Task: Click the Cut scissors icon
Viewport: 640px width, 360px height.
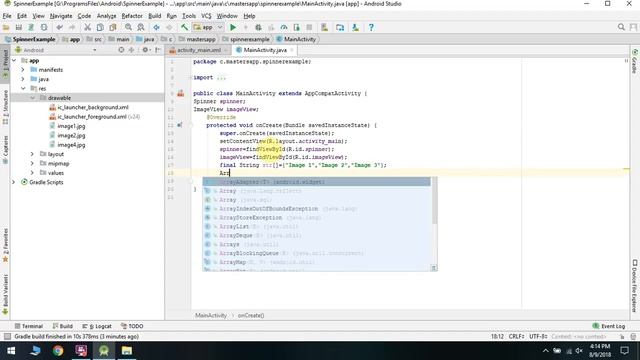Action: pyautogui.click(x=87, y=27)
